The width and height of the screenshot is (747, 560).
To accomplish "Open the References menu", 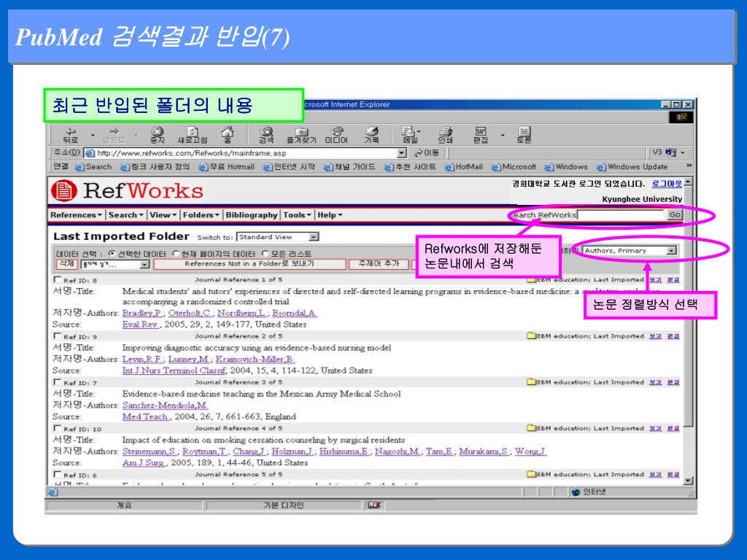I will click(x=76, y=215).
